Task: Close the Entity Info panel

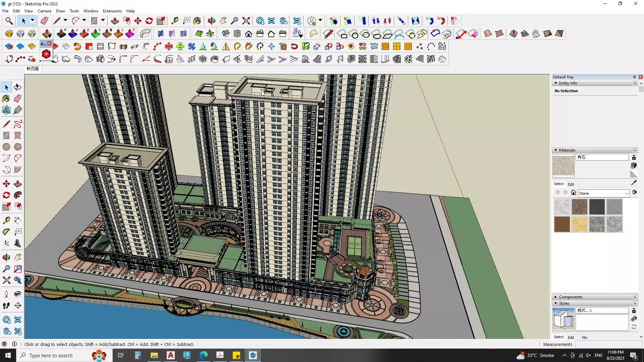Action: 635,83
